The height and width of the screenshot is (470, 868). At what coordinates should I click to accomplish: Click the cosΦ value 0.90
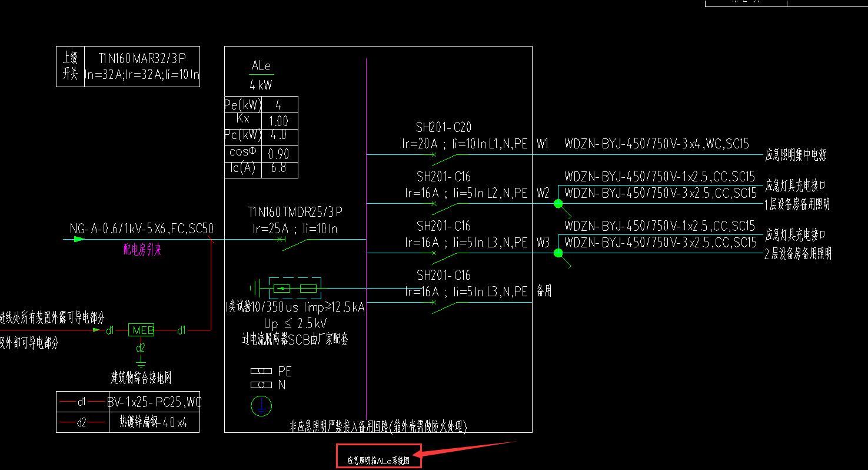[278, 154]
